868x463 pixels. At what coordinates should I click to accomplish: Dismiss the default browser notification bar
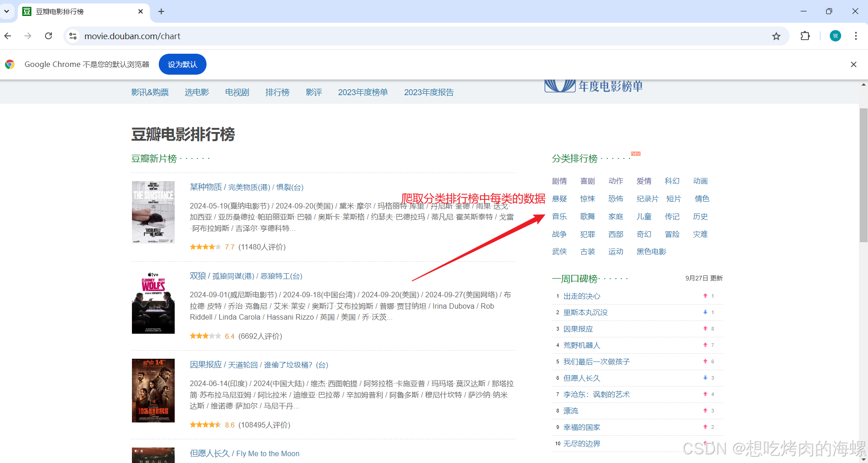click(x=853, y=65)
